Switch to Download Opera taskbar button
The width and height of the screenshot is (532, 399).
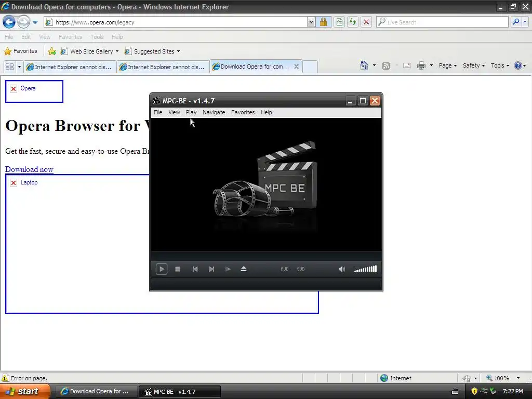96,392
